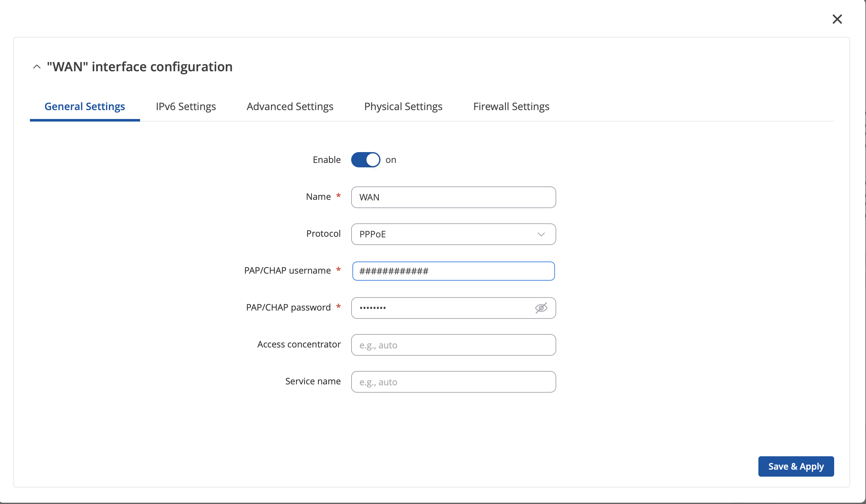The image size is (866, 504).
Task: Click the Access concentrator input field
Action: [x=453, y=345]
